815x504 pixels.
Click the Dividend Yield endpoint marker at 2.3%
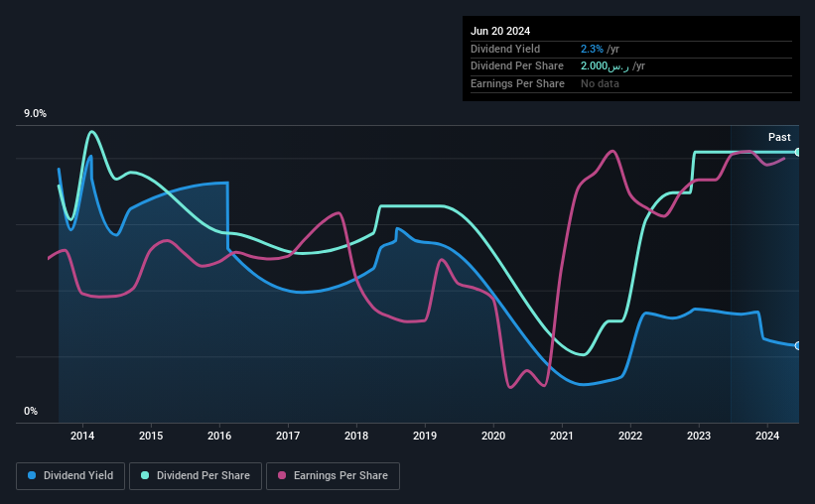point(798,345)
